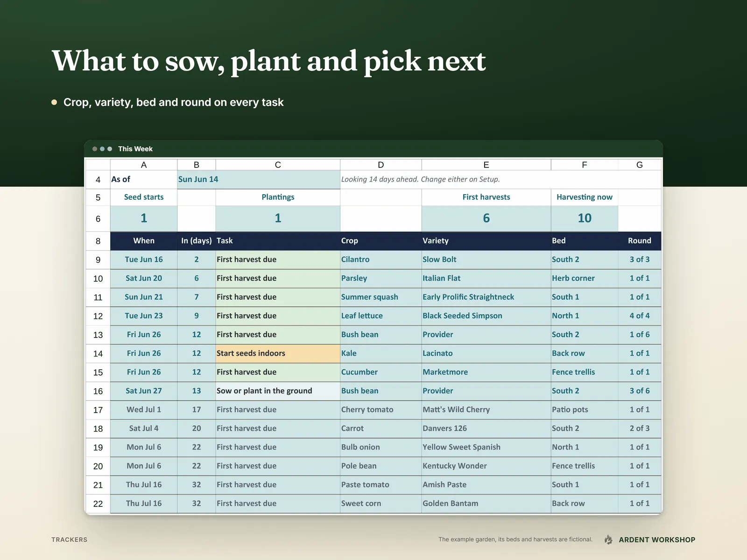
Task: Select column E header
Action: 486,165
